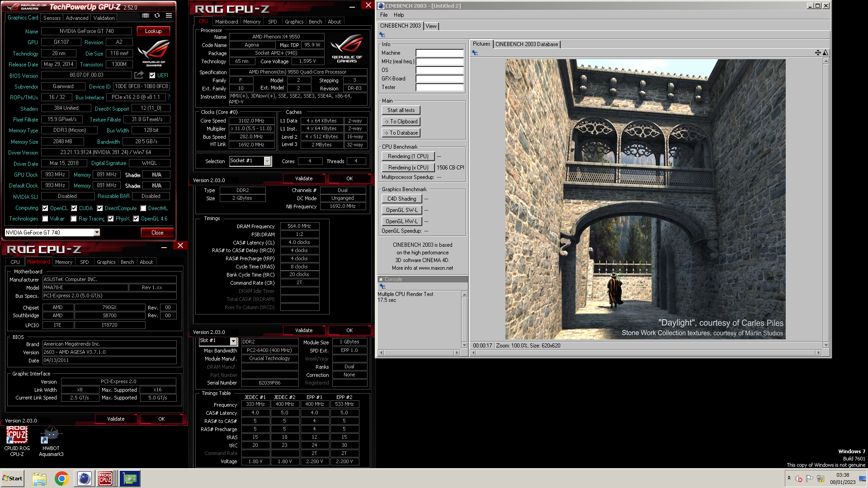Toggle the Ray Tracing checkbox
Screen dimensions: 868x488
coord(74,219)
